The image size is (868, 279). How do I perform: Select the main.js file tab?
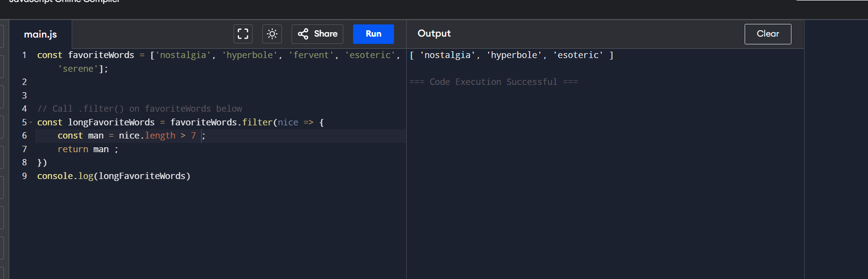click(40, 34)
